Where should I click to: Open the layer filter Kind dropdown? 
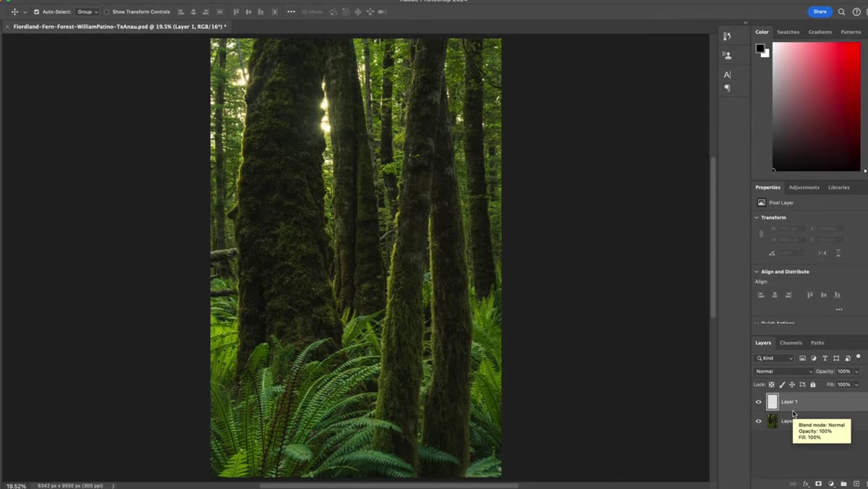(775, 358)
